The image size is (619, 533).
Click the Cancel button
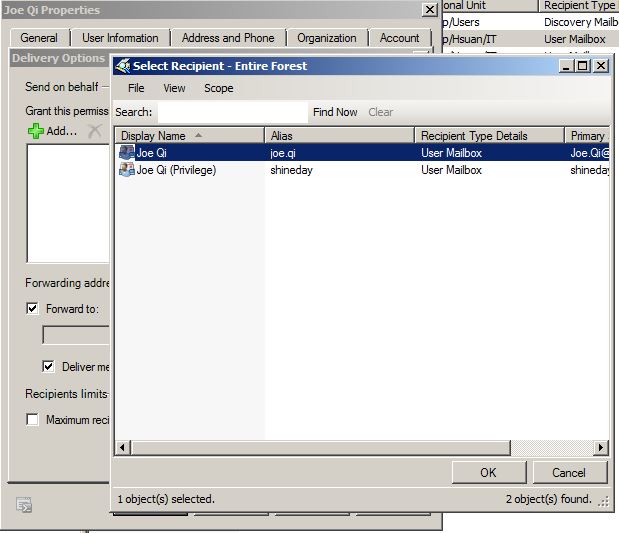pyautogui.click(x=569, y=473)
